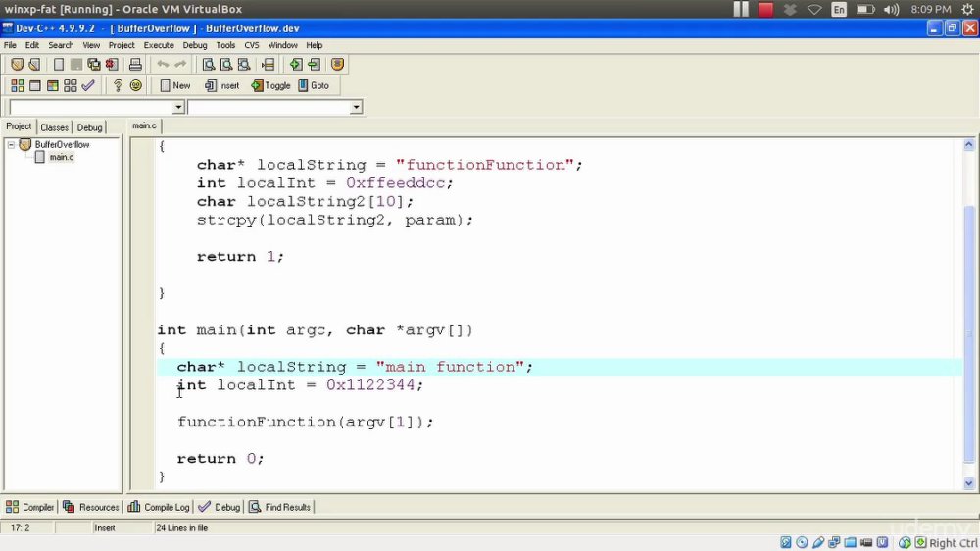Click the pause recording icon in top panel

(741, 10)
